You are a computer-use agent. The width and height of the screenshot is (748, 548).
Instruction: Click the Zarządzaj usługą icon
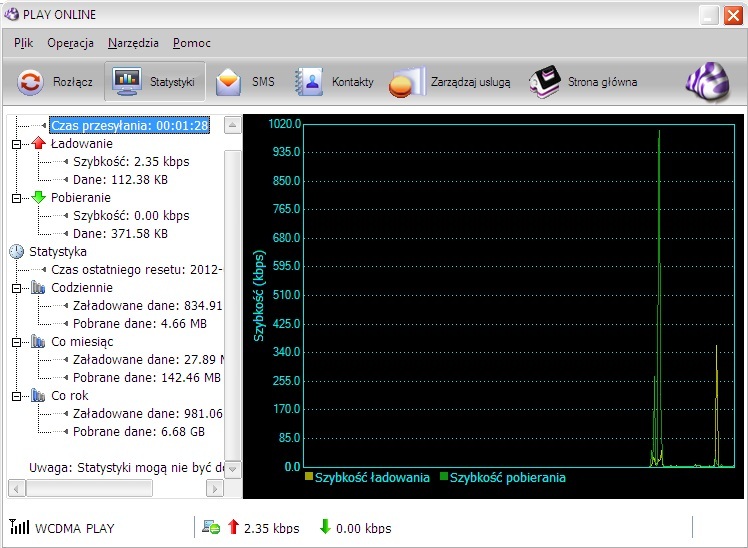click(x=407, y=82)
